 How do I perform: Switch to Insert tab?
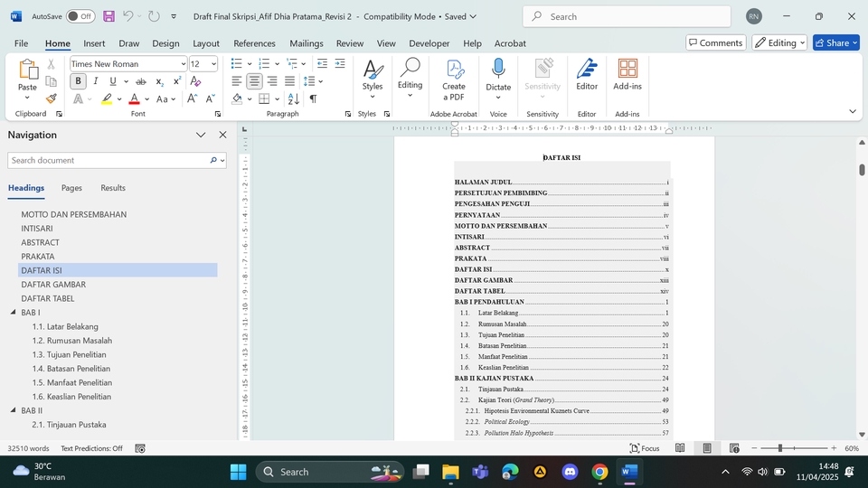[94, 43]
